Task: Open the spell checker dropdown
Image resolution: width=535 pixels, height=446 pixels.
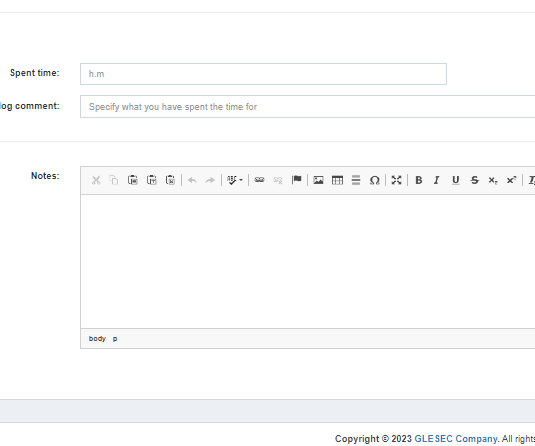Action: (x=235, y=180)
